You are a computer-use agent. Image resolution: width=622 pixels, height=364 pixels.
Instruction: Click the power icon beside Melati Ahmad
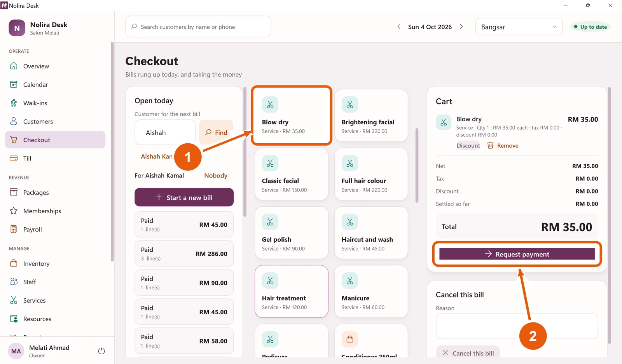101,351
